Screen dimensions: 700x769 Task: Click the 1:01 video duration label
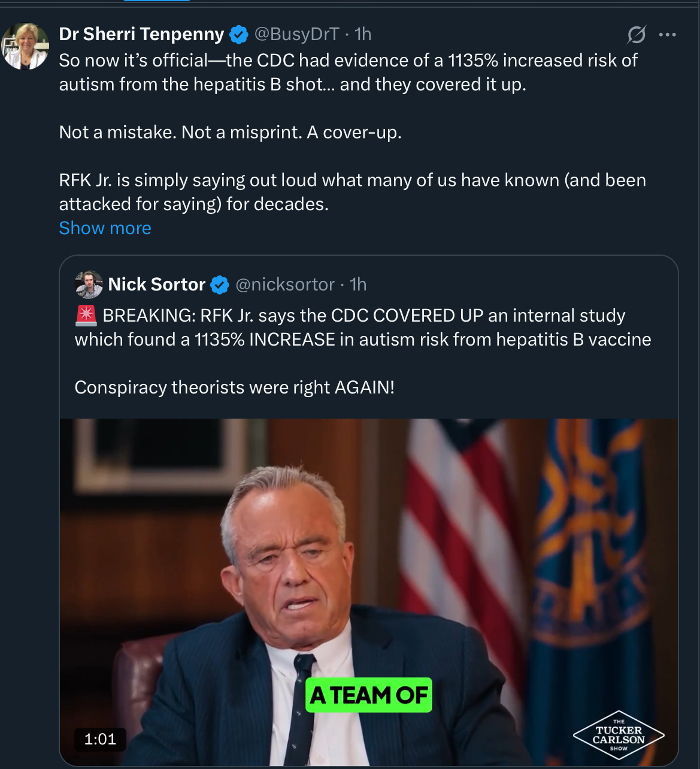pyautogui.click(x=100, y=739)
